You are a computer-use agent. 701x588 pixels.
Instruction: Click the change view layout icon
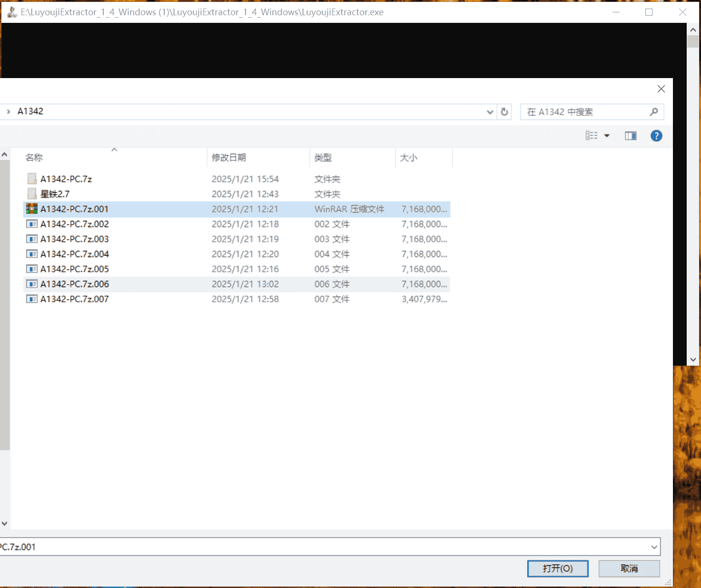point(592,136)
